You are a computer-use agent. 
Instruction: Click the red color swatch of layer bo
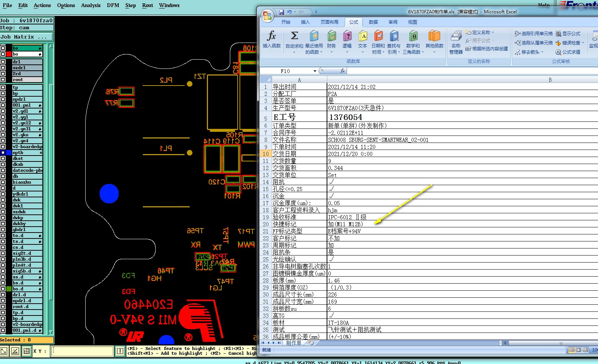[x=9, y=54]
